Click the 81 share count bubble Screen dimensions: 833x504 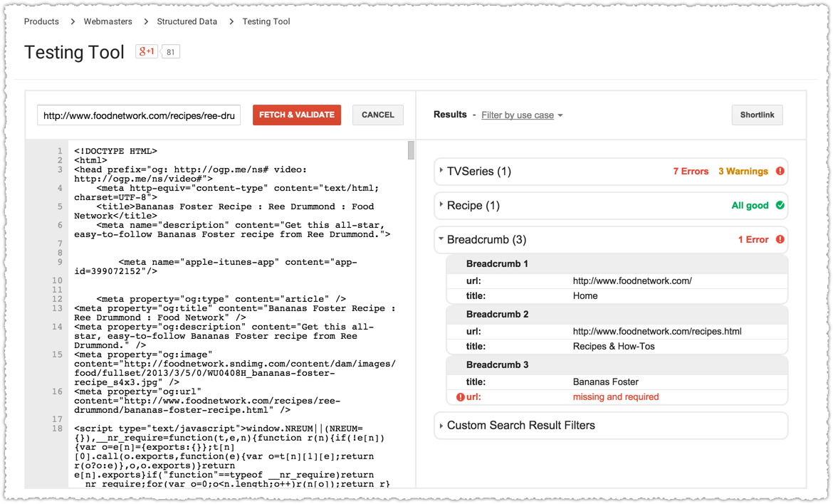click(x=170, y=52)
